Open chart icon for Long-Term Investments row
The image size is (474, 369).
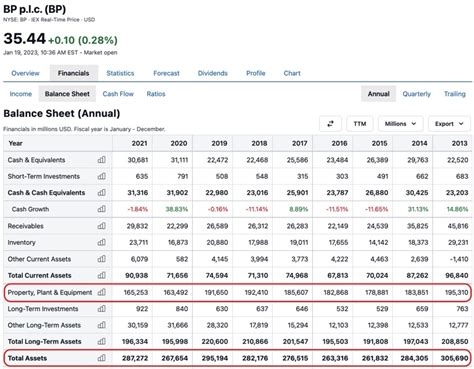tap(102, 309)
